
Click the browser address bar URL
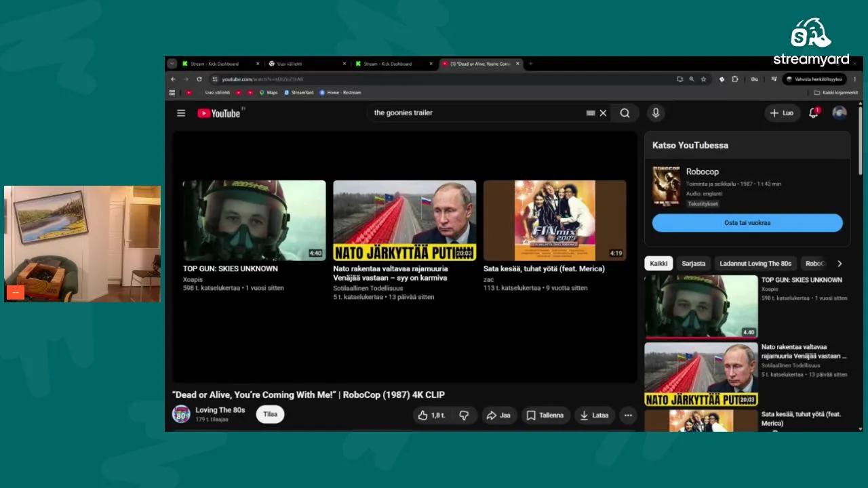tap(262, 79)
